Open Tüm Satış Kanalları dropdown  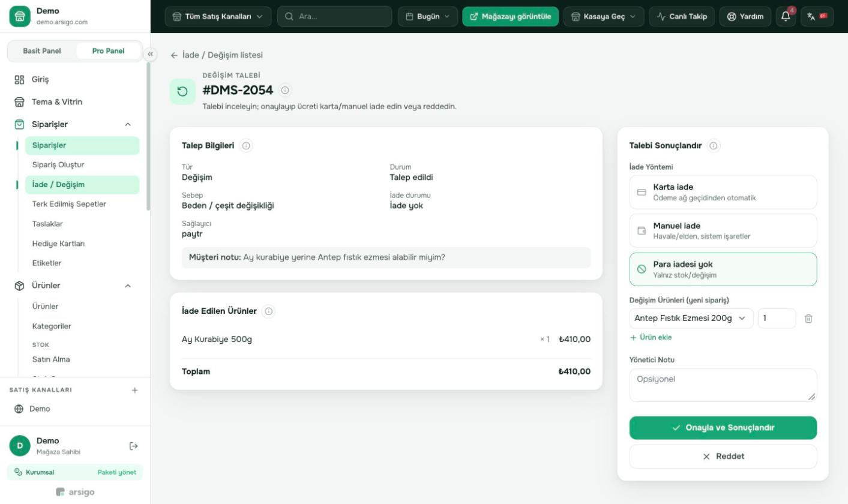pyautogui.click(x=218, y=16)
